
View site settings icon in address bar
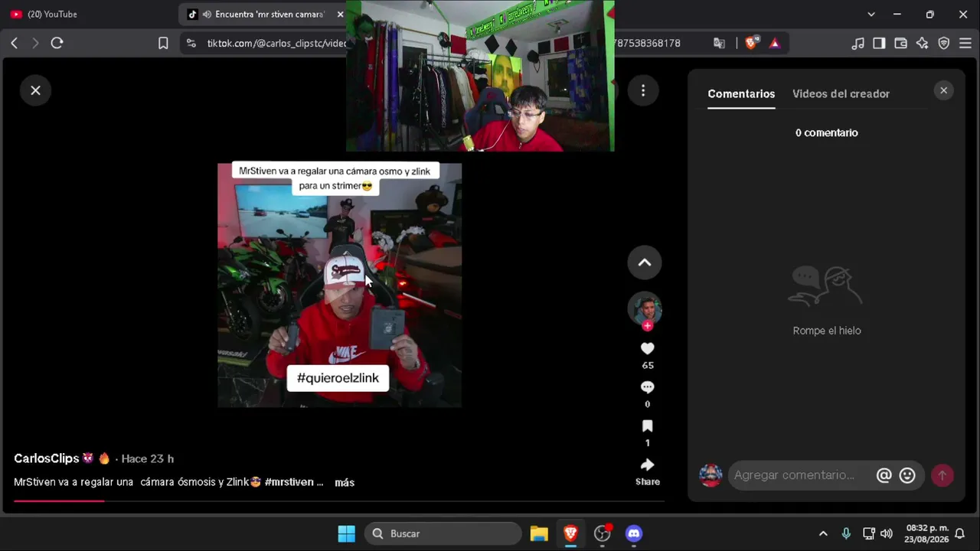click(191, 43)
